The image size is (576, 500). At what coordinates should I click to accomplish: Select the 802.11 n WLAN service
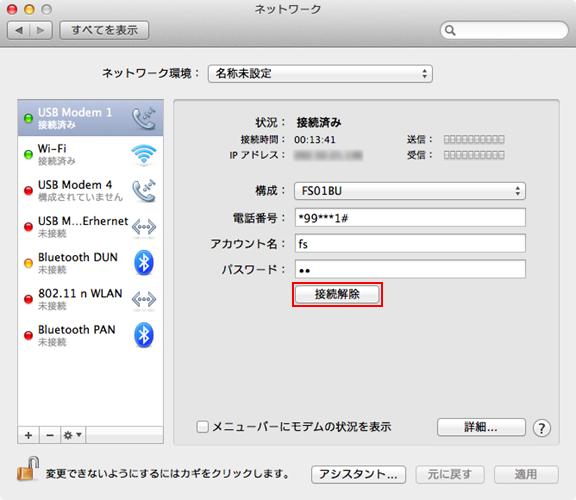90,299
